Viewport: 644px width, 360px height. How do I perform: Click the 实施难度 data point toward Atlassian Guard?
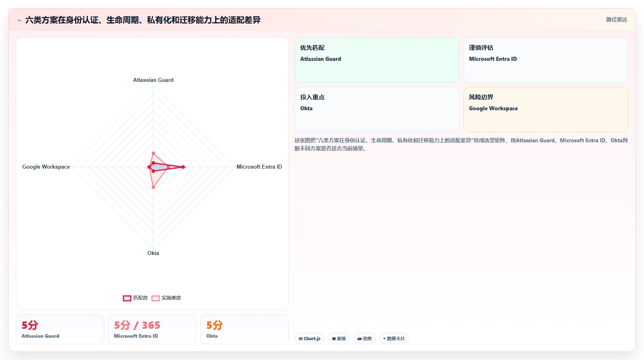coord(153,153)
